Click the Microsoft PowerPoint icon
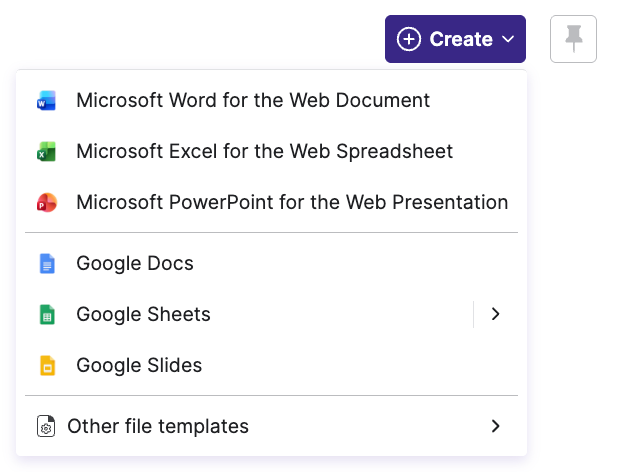 47,202
